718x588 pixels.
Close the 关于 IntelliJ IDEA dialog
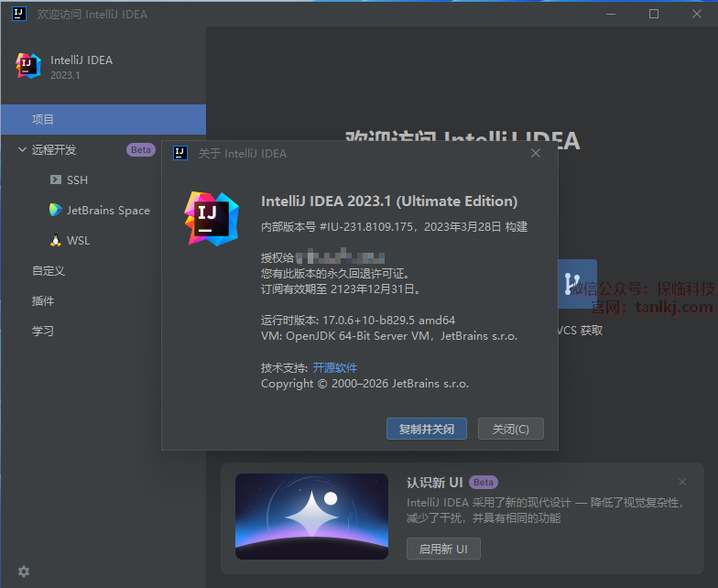[536, 153]
